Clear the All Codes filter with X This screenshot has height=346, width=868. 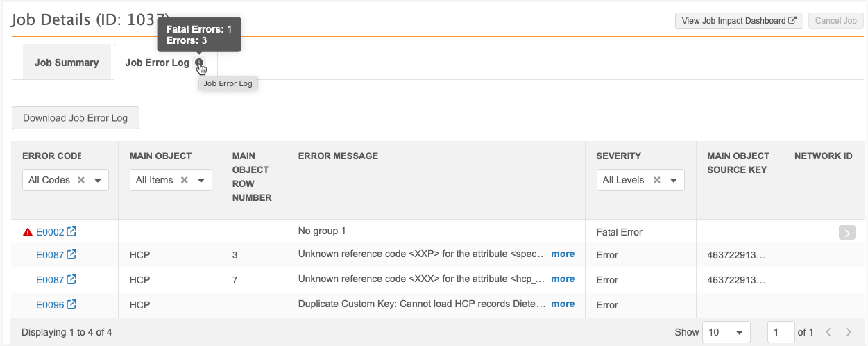tap(80, 180)
